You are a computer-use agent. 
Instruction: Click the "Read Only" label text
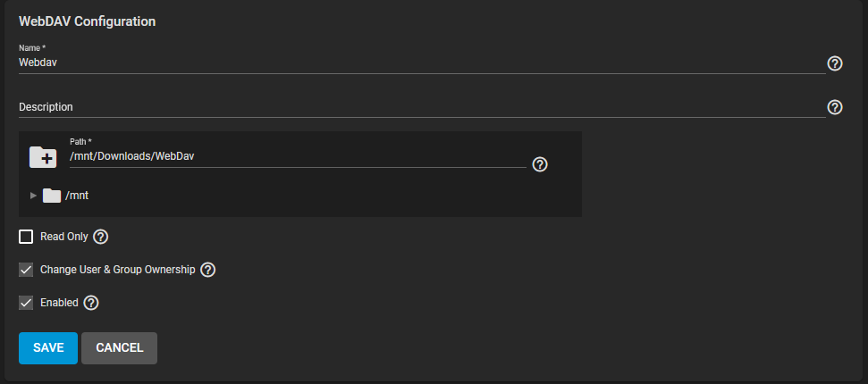click(x=64, y=237)
